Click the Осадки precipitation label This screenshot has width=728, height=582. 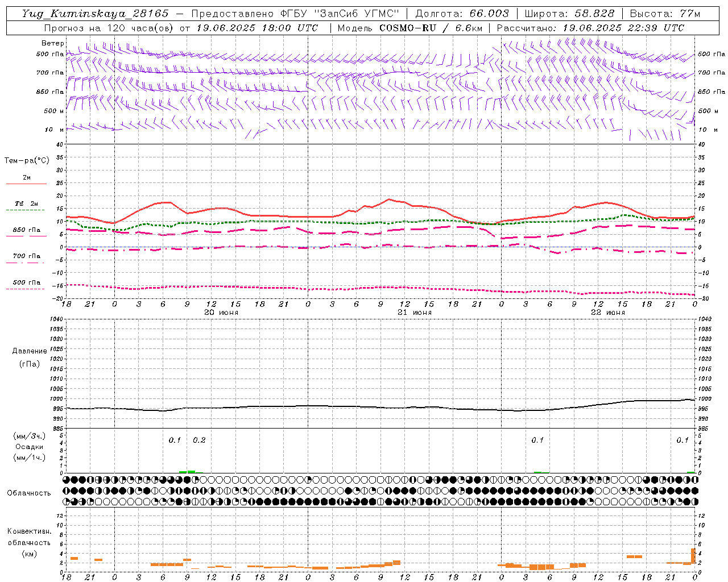click(30, 447)
